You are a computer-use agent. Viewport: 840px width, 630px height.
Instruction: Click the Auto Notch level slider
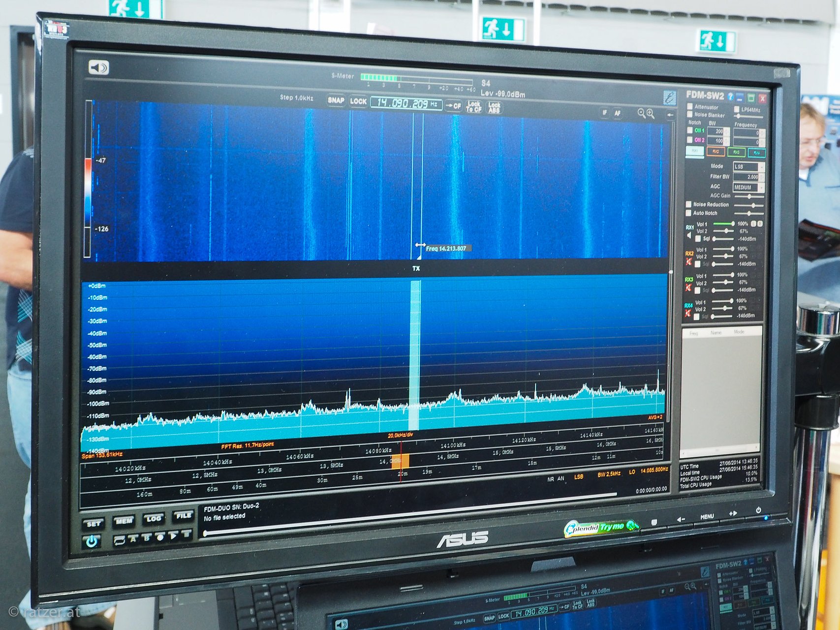click(749, 214)
